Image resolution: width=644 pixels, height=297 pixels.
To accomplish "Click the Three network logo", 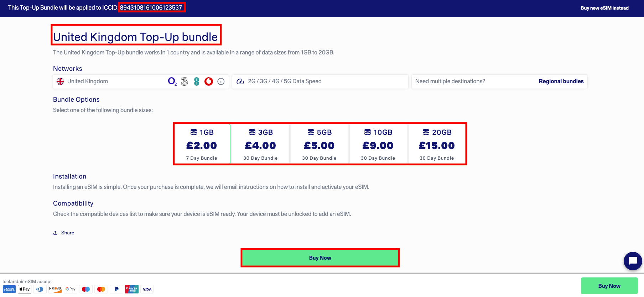I will coord(185,81).
